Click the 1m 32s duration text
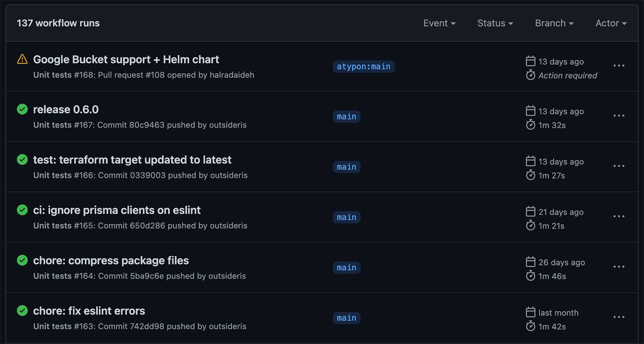The width and height of the screenshot is (644, 344). (552, 125)
